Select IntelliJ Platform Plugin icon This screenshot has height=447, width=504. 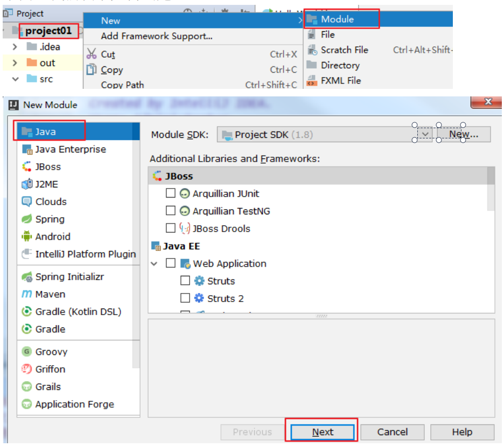pyautogui.click(x=27, y=254)
